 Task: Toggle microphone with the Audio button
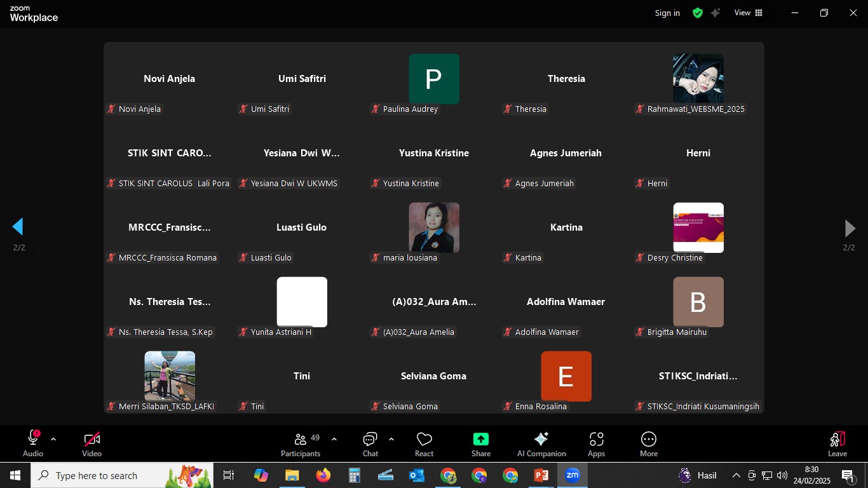coord(33,444)
